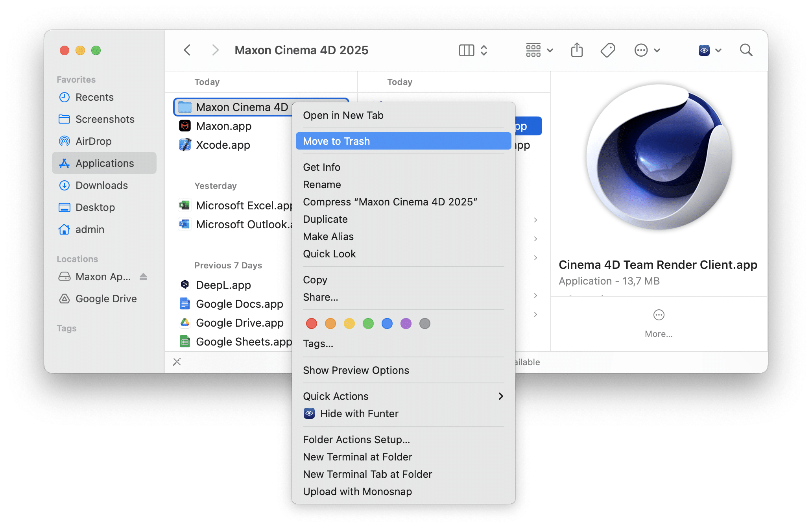
Task: Select AirDrop in the sidebar
Action: pos(92,140)
